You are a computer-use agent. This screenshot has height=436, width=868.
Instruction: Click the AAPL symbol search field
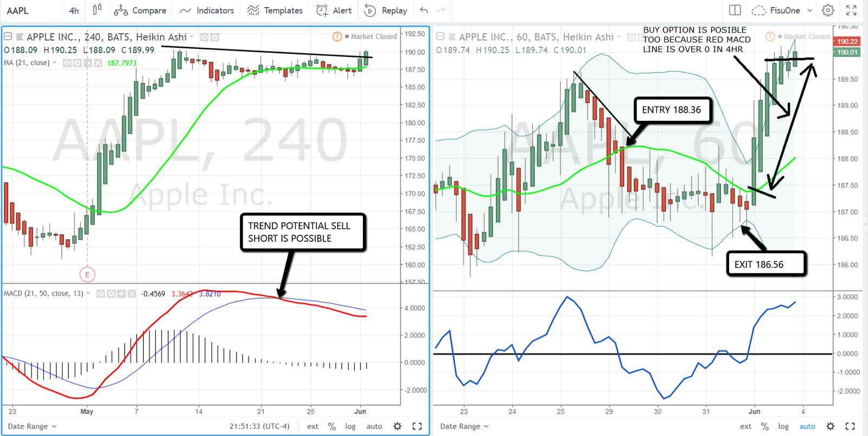18,10
